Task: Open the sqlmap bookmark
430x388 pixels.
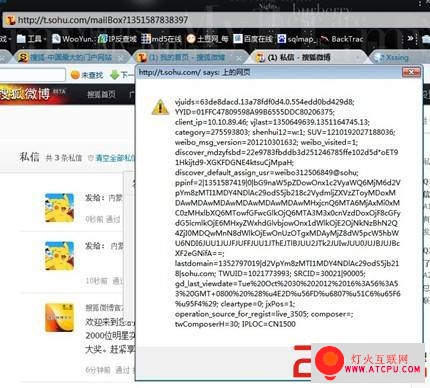Action: (296, 39)
